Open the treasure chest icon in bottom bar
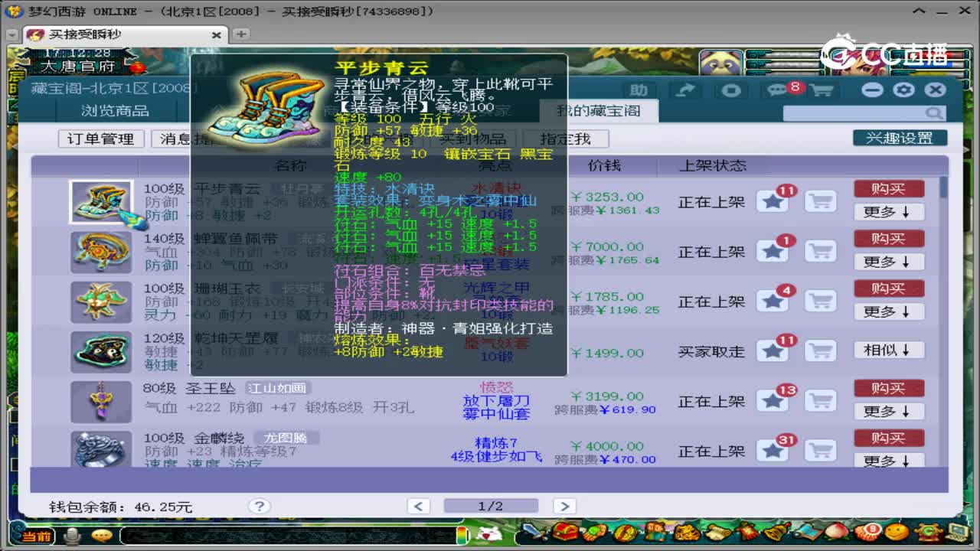The width and height of the screenshot is (980, 551). pyautogui.click(x=566, y=532)
